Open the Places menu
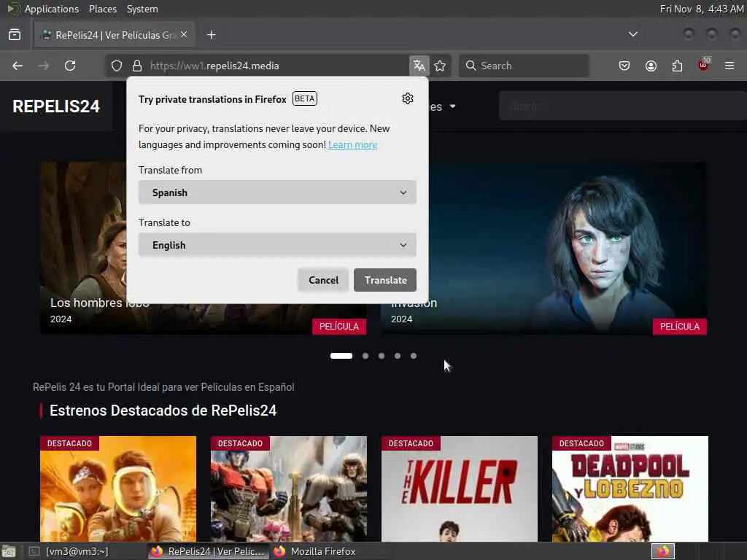The width and height of the screenshot is (747, 560). click(103, 9)
